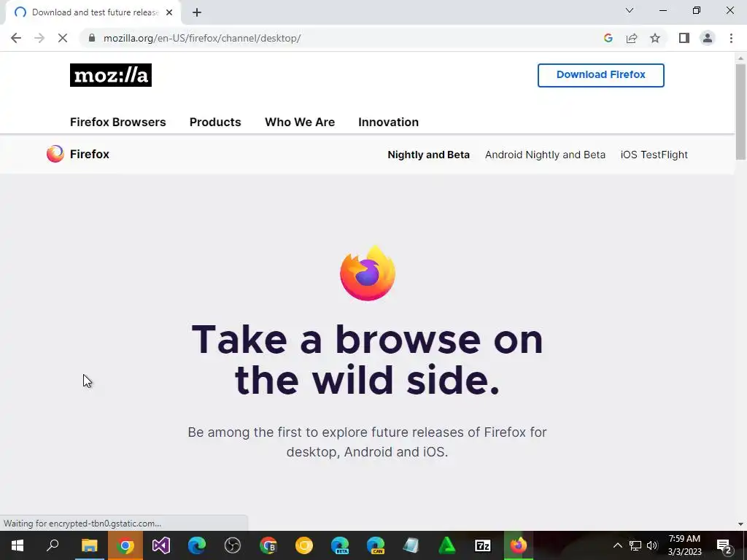Viewport: 747px width, 560px height.
Task: Open Chrome Beta from the taskbar
Action: click(x=268, y=545)
